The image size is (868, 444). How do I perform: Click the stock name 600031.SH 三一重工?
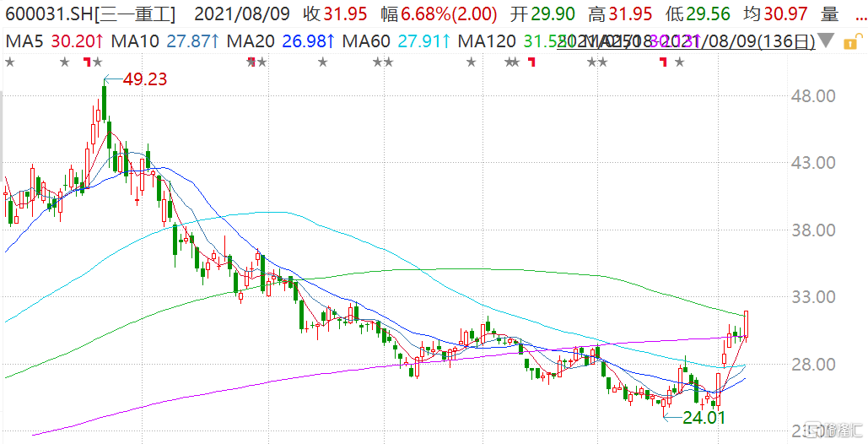coord(93,14)
